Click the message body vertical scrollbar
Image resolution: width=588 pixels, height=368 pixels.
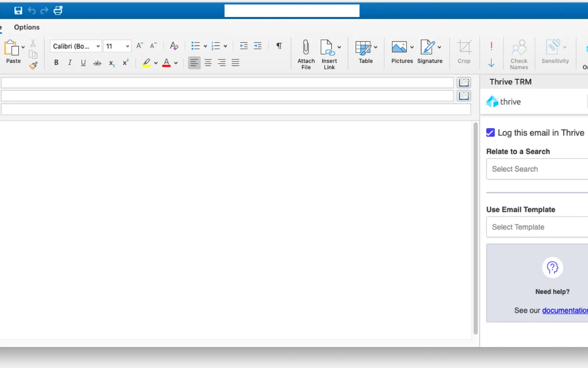tap(476, 228)
